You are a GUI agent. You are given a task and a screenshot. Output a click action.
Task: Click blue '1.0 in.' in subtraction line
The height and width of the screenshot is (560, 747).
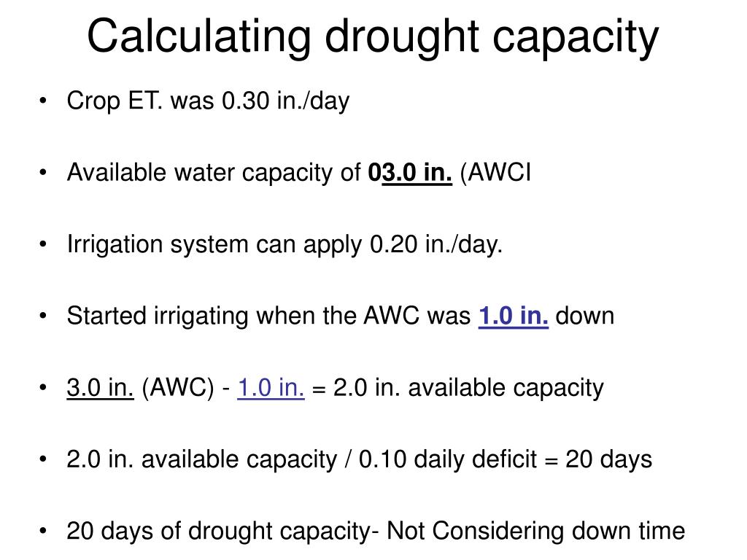point(271,387)
